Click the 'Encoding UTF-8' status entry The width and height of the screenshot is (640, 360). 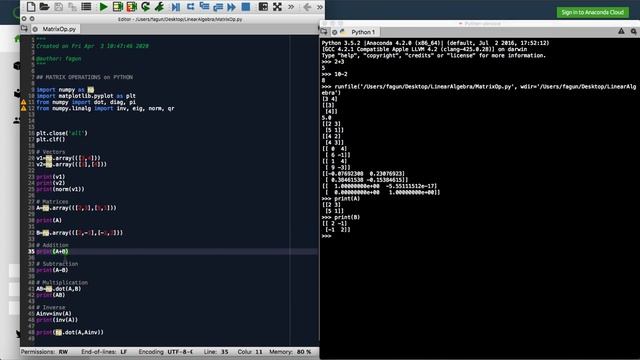pos(165,352)
